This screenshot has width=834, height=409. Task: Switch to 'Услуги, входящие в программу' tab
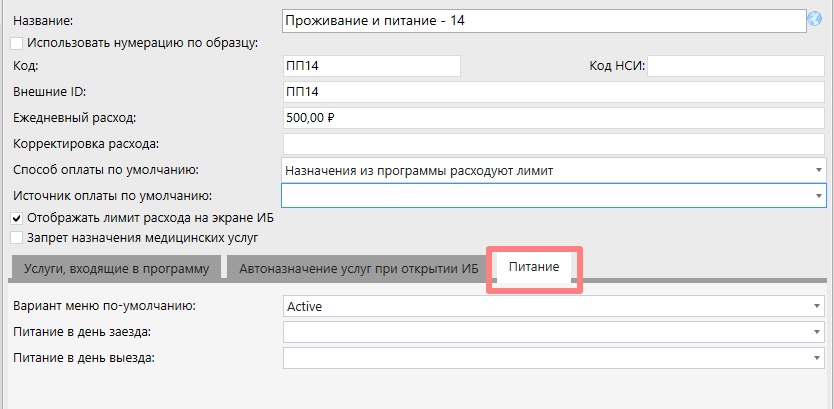pyautogui.click(x=116, y=268)
